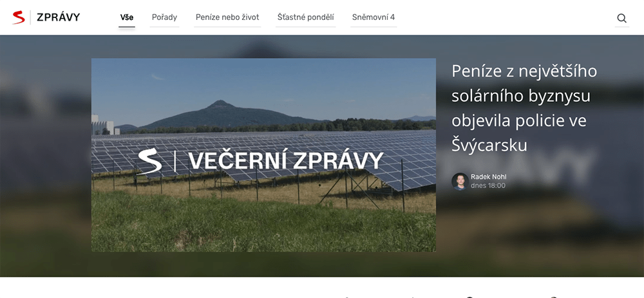The image size is (644, 298).
Task: Open the Sněmovní 4 tab
Action: (x=374, y=17)
